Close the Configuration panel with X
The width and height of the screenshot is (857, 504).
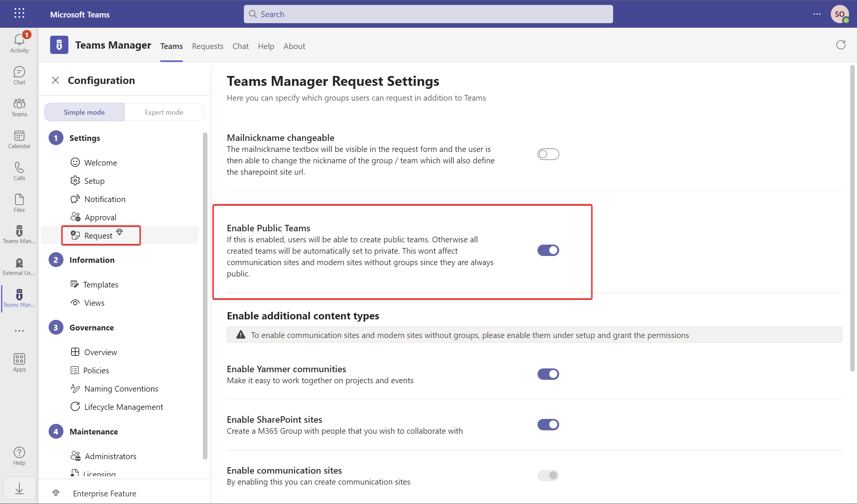pos(55,80)
